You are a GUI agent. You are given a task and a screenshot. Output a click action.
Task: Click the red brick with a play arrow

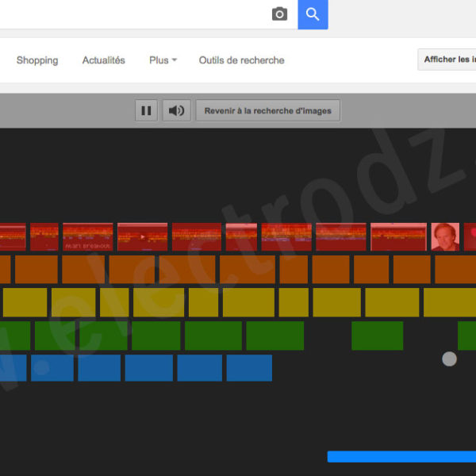(x=142, y=236)
